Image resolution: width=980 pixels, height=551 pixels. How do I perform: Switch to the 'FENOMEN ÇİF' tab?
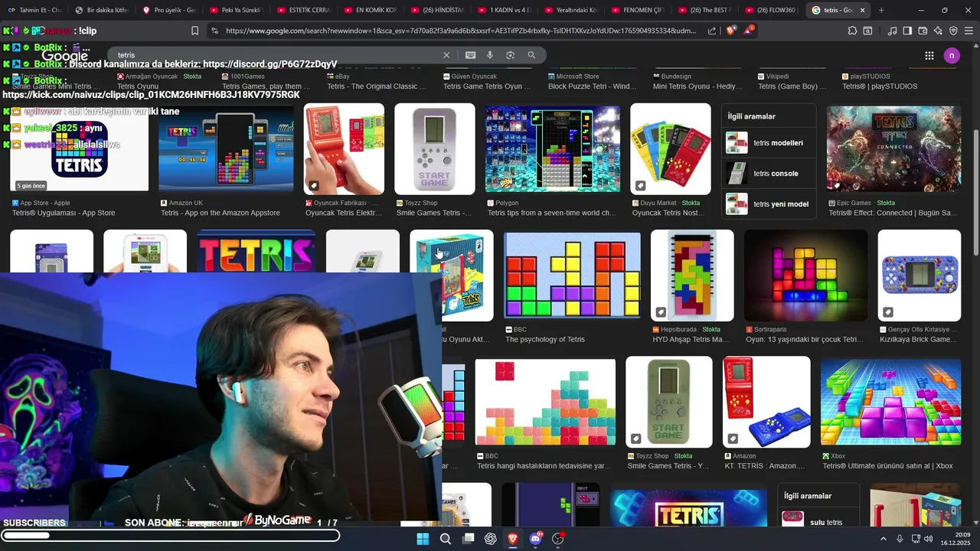point(639,10)
